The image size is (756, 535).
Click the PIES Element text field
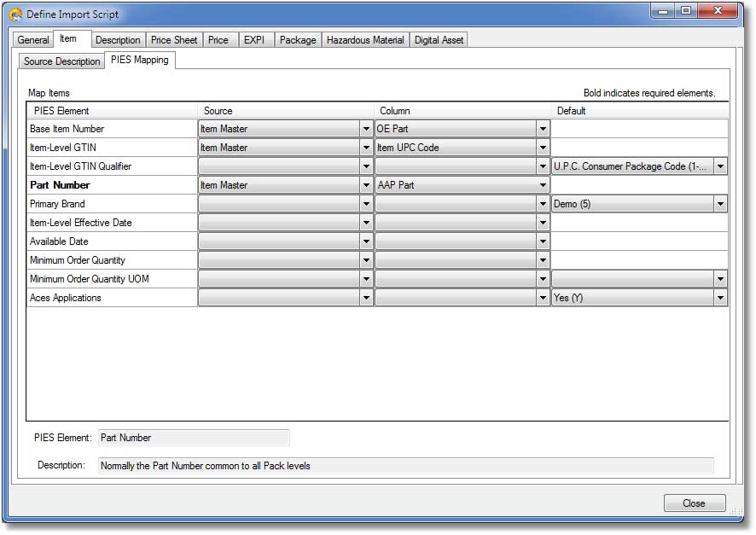(194, 438)
